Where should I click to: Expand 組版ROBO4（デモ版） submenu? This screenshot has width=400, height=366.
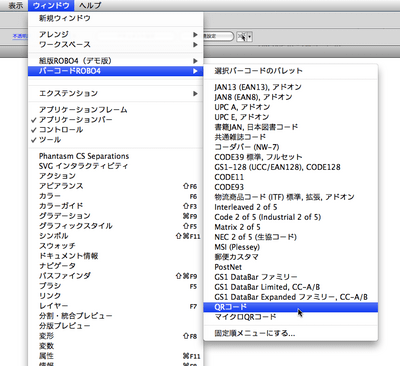pos(115,61)
